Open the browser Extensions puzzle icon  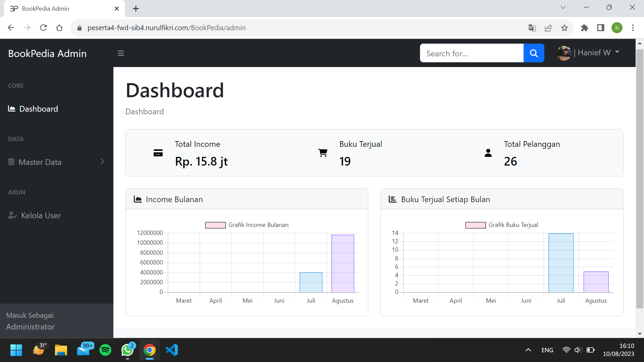(x=585, y=28)
